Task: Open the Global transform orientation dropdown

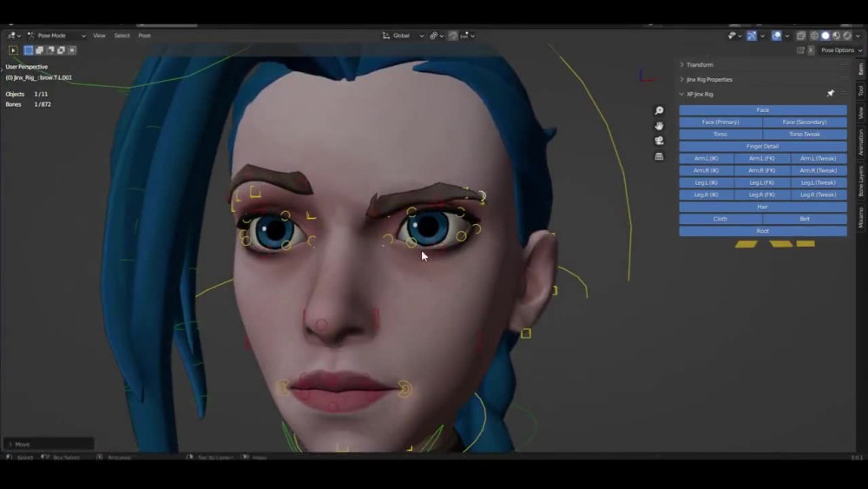Action: pos(403,36)
